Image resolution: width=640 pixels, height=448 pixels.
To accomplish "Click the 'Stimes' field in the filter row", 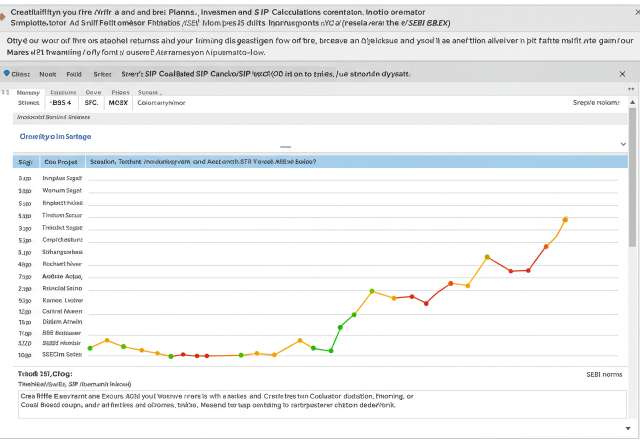I will click(29, 102).
